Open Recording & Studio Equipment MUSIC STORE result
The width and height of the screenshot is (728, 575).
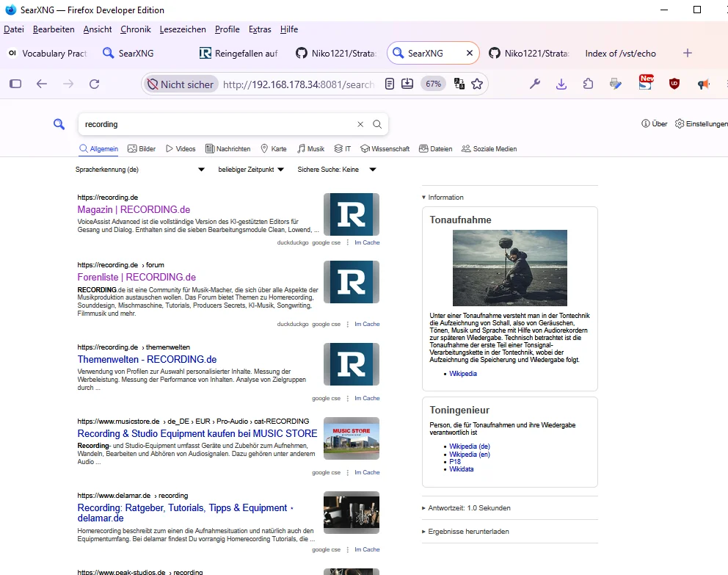(197, 433)
